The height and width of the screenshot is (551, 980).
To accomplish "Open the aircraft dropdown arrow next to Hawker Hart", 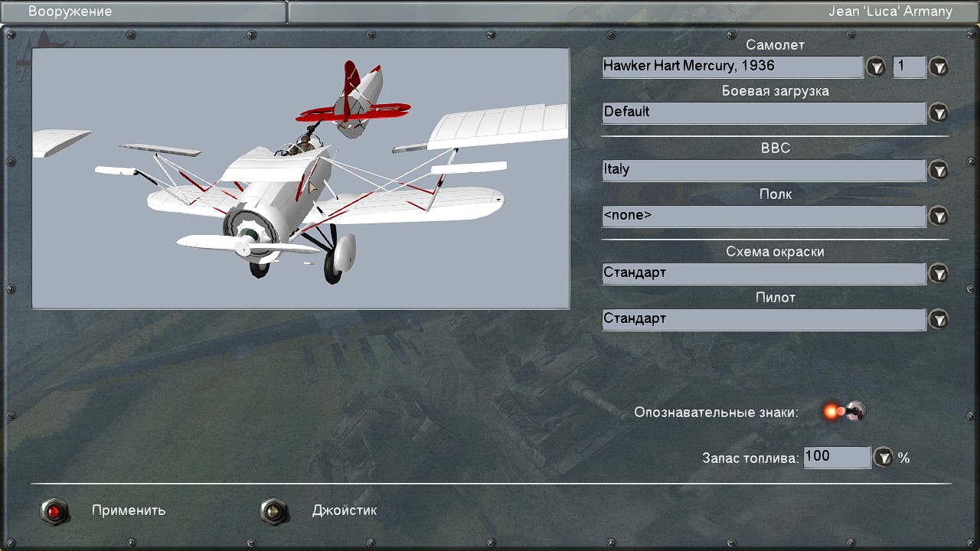I will 875,67.
